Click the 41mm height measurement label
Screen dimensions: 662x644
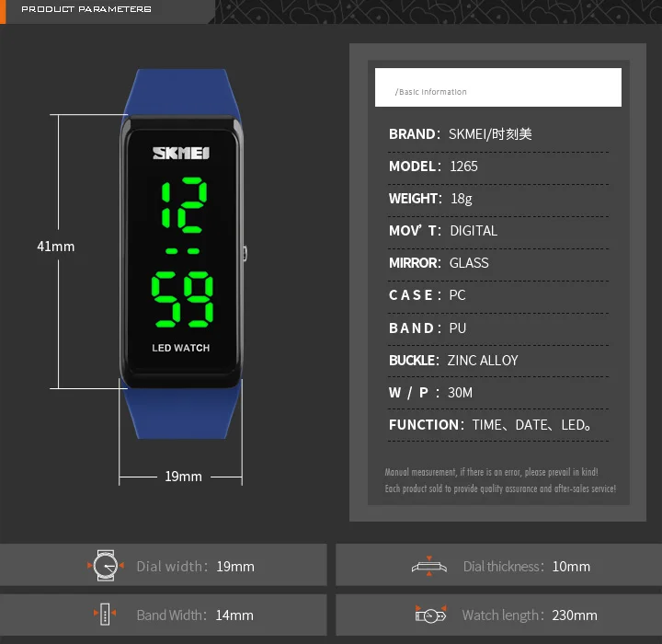point(56,247)
